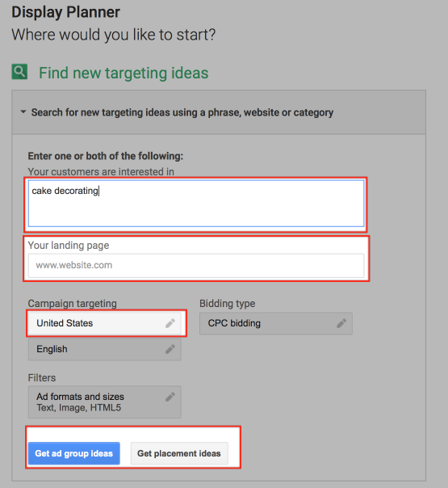This screenshot has height=488, width=448.
Task: Click the Get placement ideas button
Action: pyautogui.click(x=179, y=453)
